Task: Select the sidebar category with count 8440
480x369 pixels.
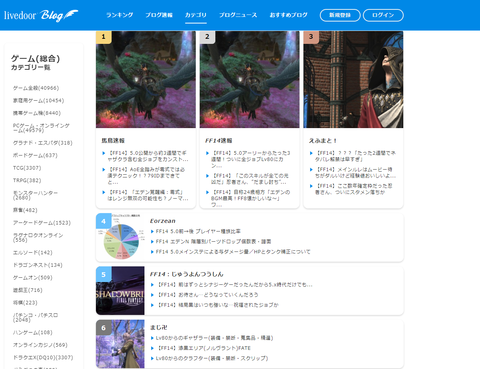Action: [37, 113]
